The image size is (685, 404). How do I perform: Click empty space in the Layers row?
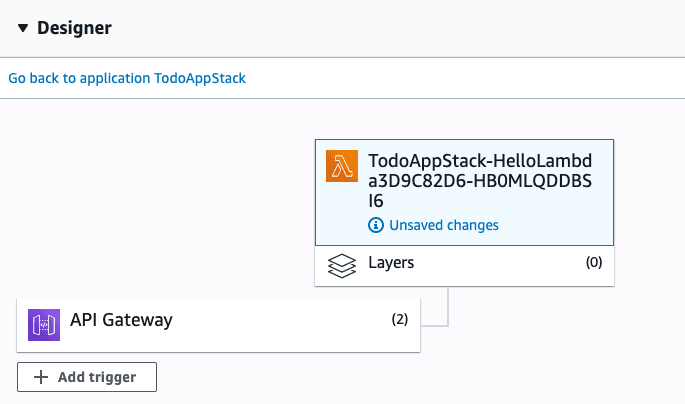point(500,265)
